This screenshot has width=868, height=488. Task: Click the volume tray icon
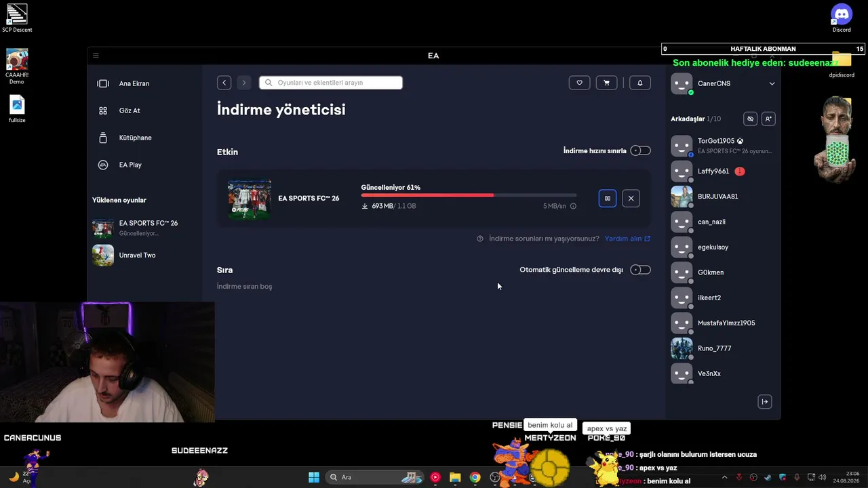click(823, 477)
